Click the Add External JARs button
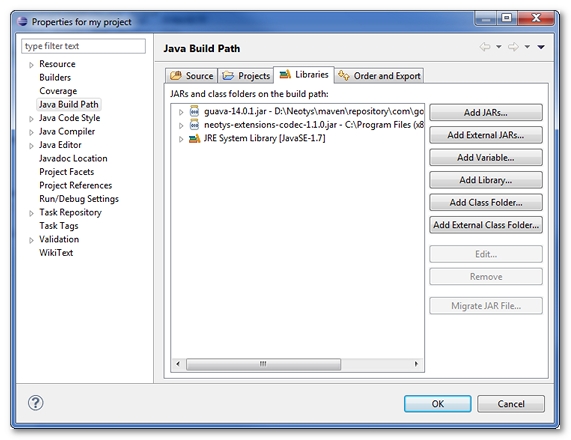The image size is (571, 440). pos(486,135)
